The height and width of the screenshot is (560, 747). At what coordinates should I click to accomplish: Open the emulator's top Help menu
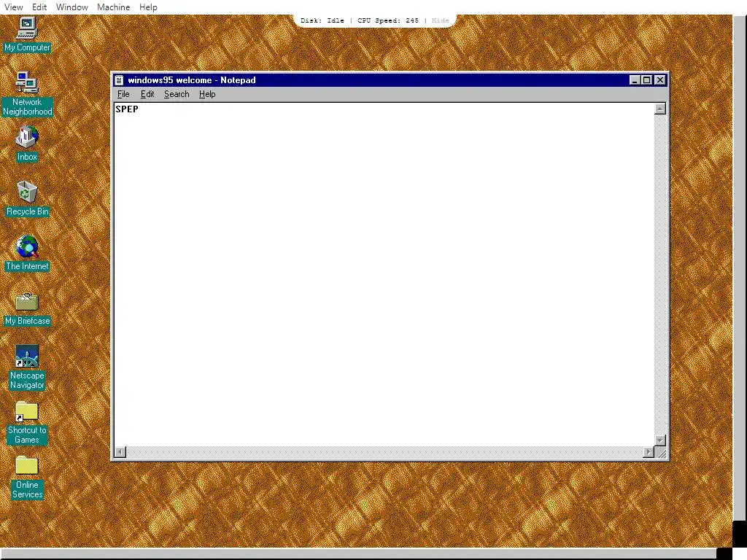(x=148, y=7)
